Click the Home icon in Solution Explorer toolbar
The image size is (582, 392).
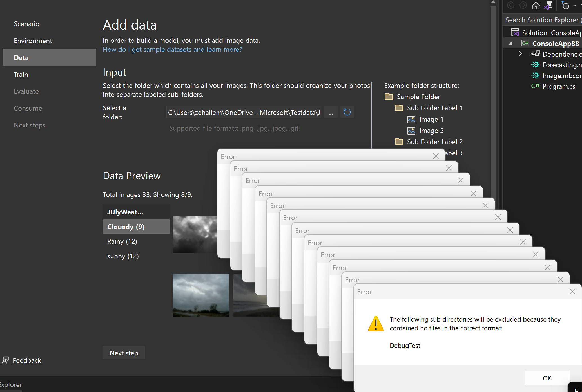(x=536, y=5)
